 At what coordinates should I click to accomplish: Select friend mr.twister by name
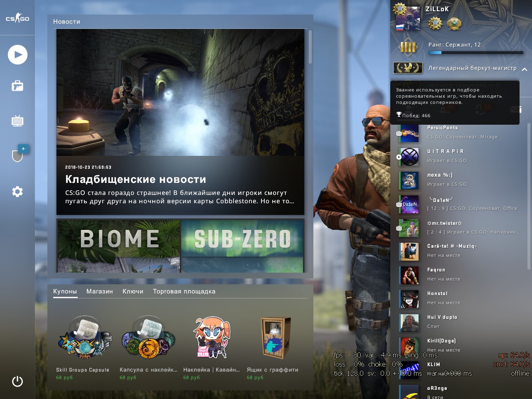pyautogui.click(x=445, y=223)
